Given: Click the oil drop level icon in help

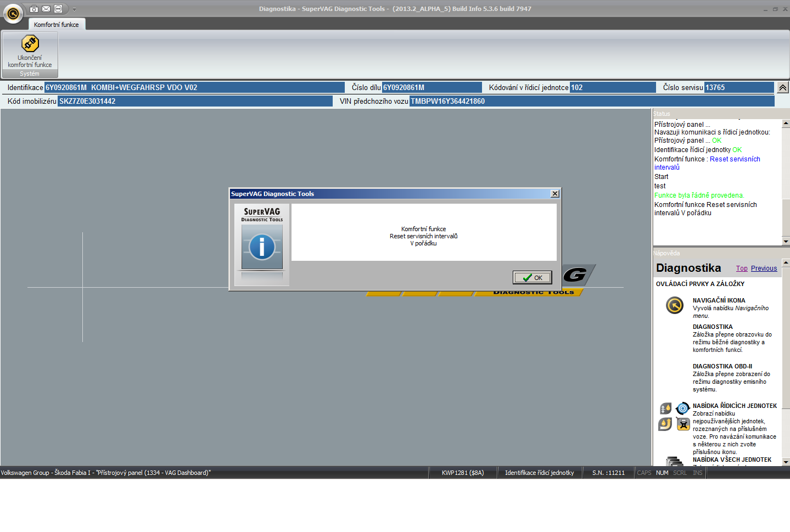Looking at the screenshot, I should (x=665, y=408).
